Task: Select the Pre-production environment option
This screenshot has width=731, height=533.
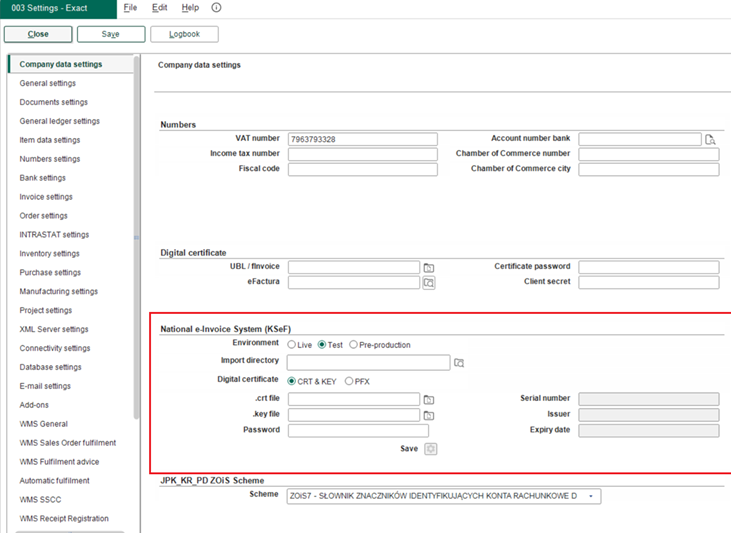Action: pos(354,345)
